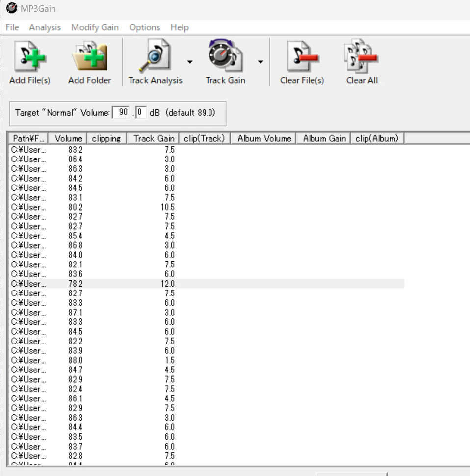Select the file row with volume 84.2
Image resolution: width=470 pixels, height=476 pixels.
tap(207, 178)
